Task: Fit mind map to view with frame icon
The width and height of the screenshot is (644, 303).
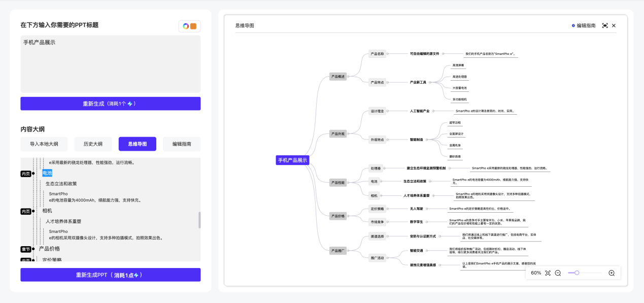Action: (548, 273)
